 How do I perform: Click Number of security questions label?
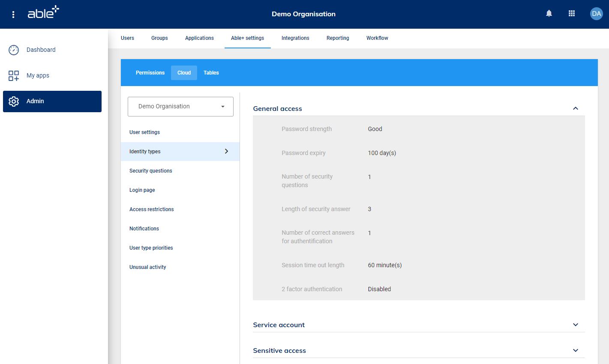pos(307,181)
